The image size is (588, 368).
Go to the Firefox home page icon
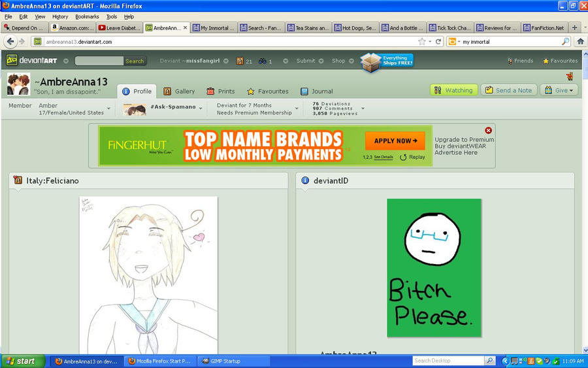click(x=580, y=42)
